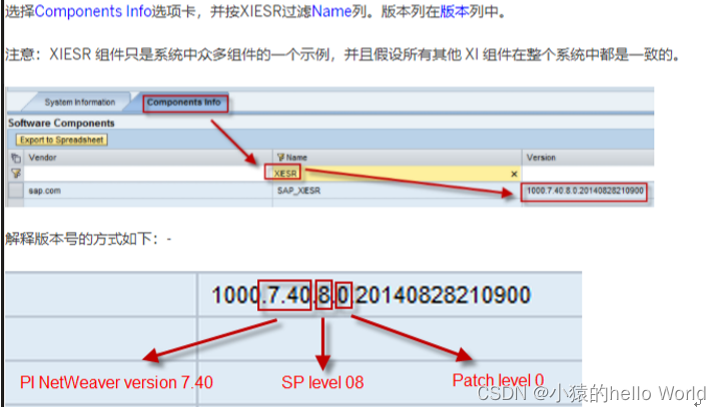Click the filter row funnel icon
Image resolution: width=721 pixels, height=412 pixels.
16,173
